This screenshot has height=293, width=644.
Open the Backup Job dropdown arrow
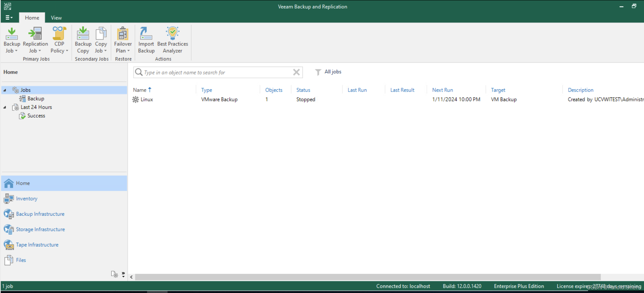point(16,51)
